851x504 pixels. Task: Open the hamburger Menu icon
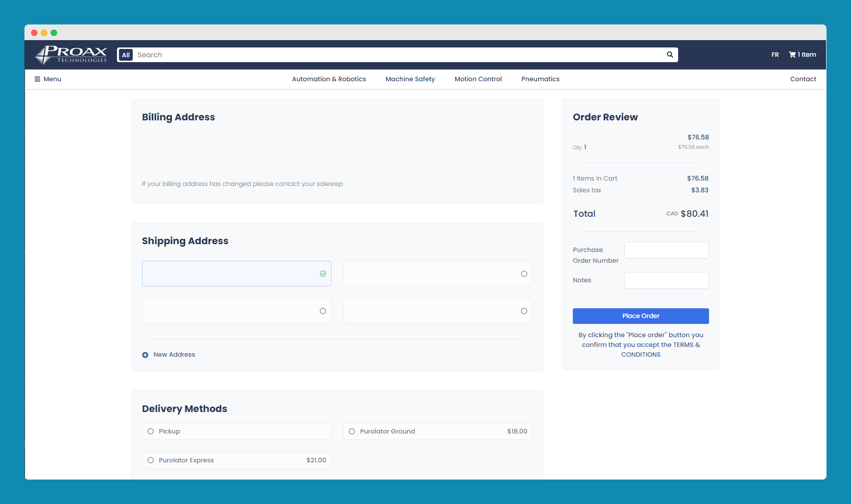click(37, 79)
